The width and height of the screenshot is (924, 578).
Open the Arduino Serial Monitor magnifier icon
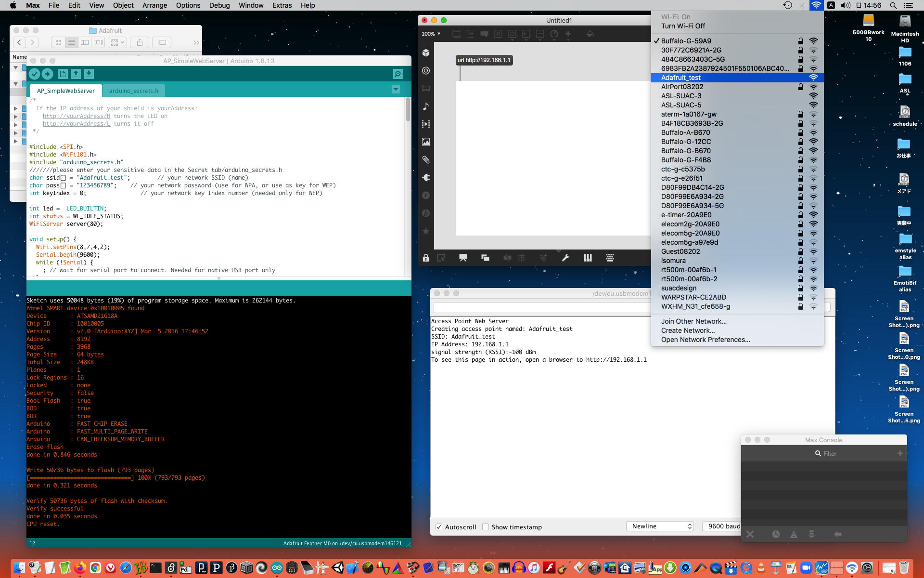pos(398,74)
